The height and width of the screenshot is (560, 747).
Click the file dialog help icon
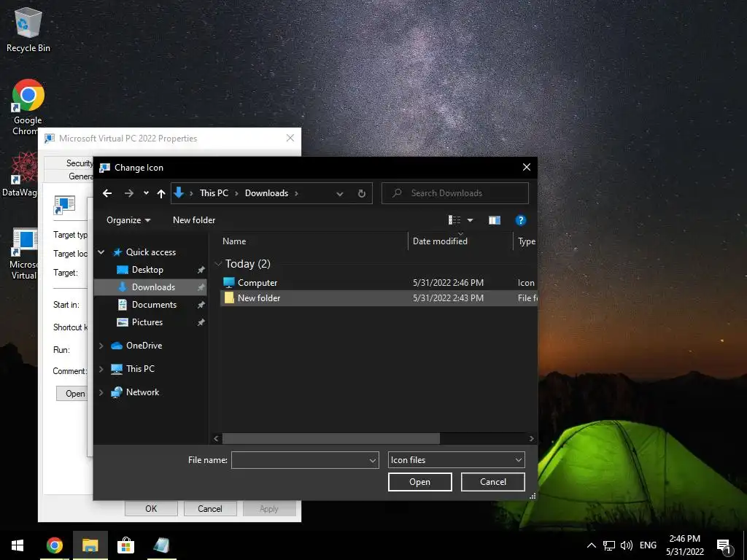point(520,220)
